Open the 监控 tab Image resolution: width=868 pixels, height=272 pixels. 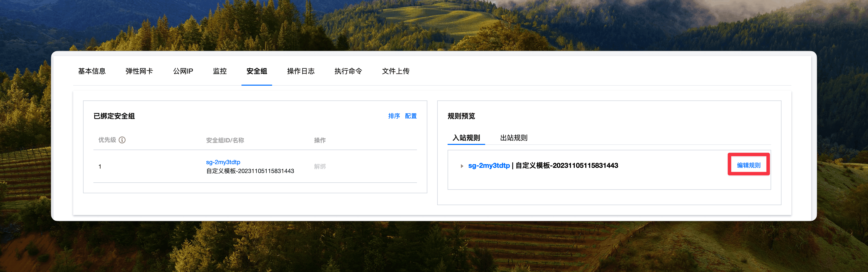220,71
